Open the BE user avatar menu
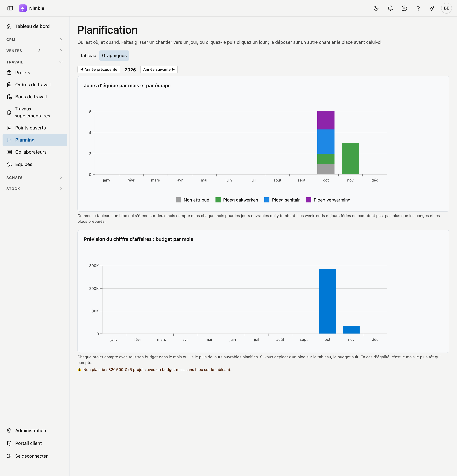This screenshot has width=457, height=476. click(x=446, y=8)
